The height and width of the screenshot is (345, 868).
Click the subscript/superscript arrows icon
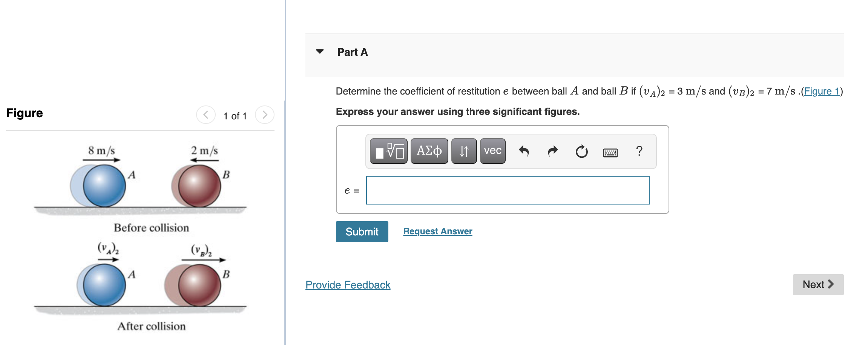click(x=463, y=151)
